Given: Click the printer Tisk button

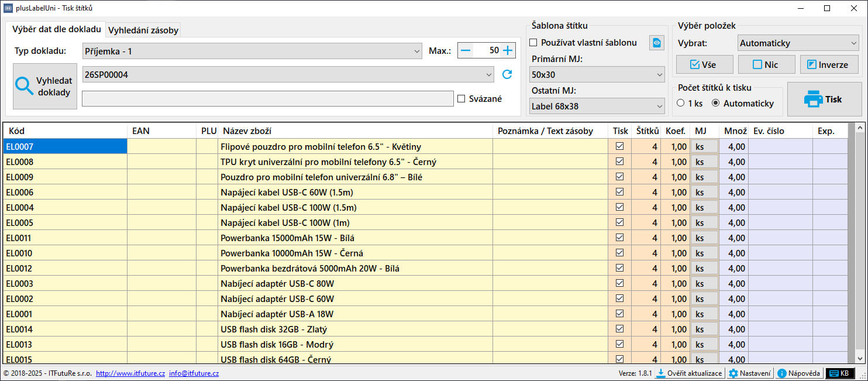Looking at the screenshot, I should [x=824, y=99].
